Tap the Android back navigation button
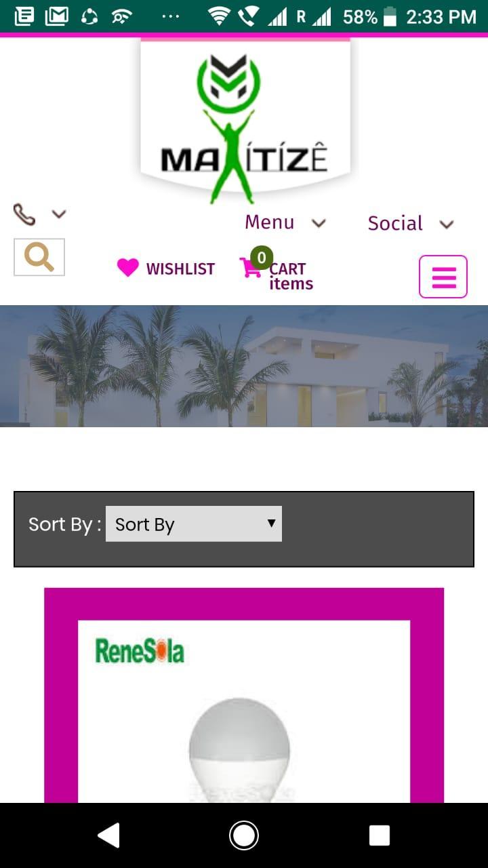Image resolution: width=488 pixels, height=868 pixels. [109, 835]
